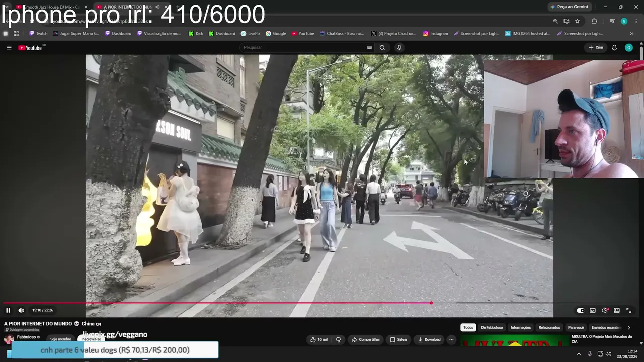Image resolution: width=644 pixels, height=362 pixels.
Task: Open the Google bookmark
Action: click(x=276, y=34)
